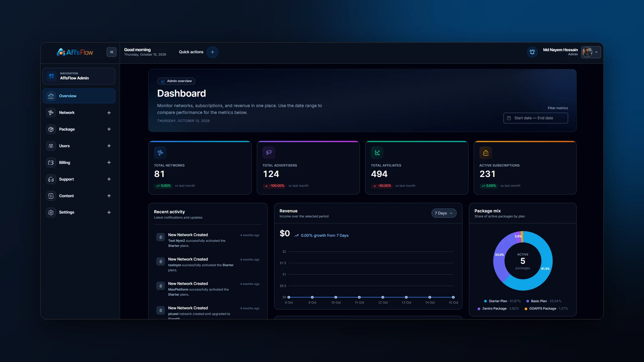Click the Starter Plan legend swatch
Viewport: 644px width, 362px height.
coord(485,301)
